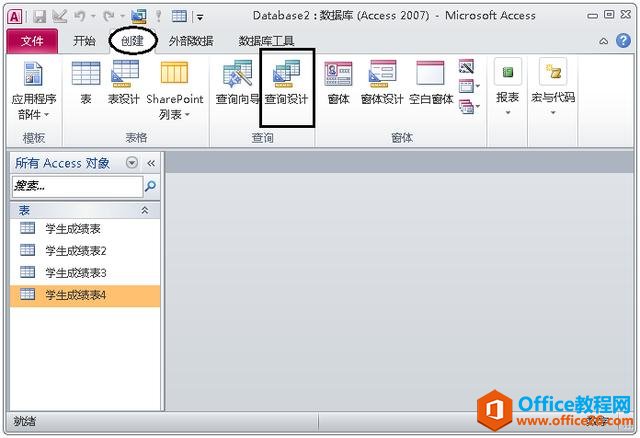Open the Navigation form dropdown icon

click(469, 86)
